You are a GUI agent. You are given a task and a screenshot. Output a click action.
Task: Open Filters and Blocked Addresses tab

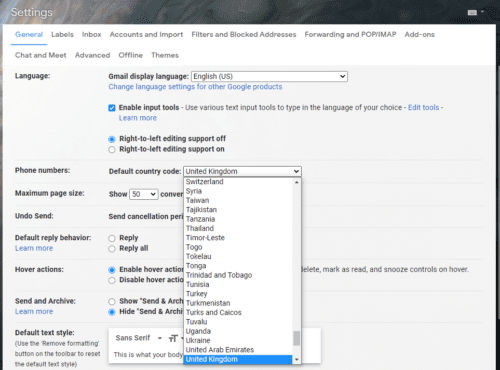[244, 34]
